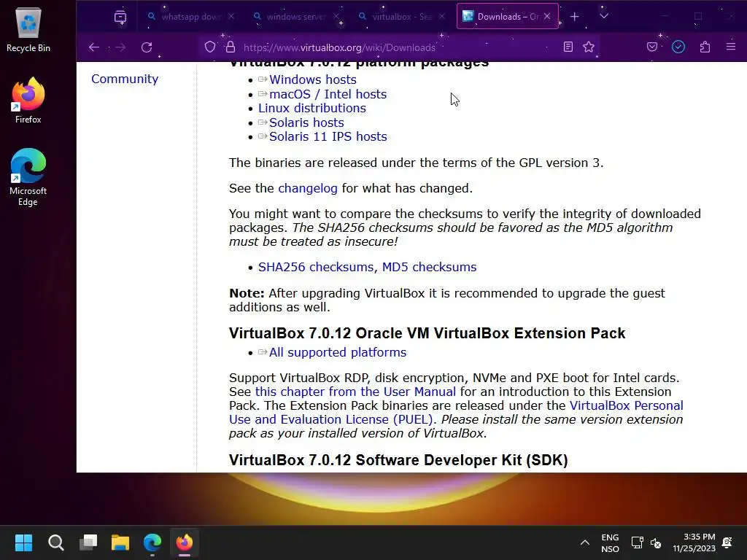Open MD5 checksums link

click(429, 267)
